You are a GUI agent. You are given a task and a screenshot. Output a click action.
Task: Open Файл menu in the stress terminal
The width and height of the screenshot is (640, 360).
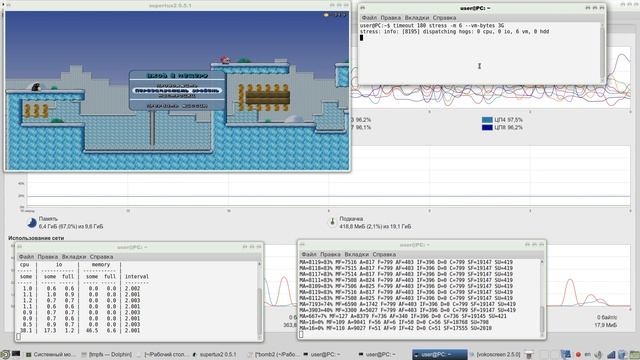(x=369, y=18)
